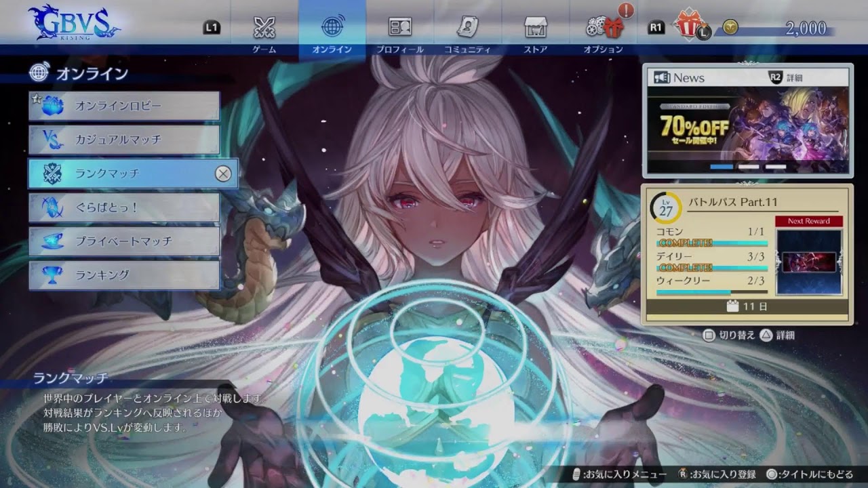Click タイトルにもどる at bottom right
The height and width of the screenshot is (488, 868).
(810, 474)
